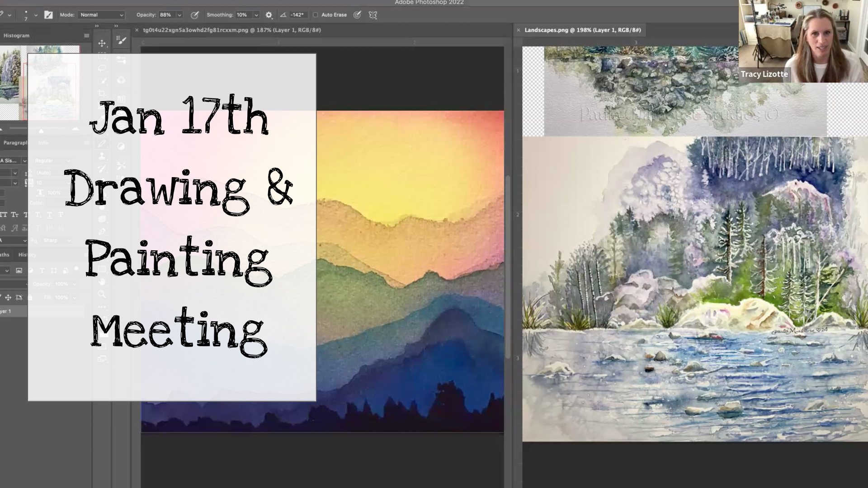The height and width of the screenshot is (488, 868).
Task: Click the zoom-in large mountains icon
Action: (x=75, y=130)
